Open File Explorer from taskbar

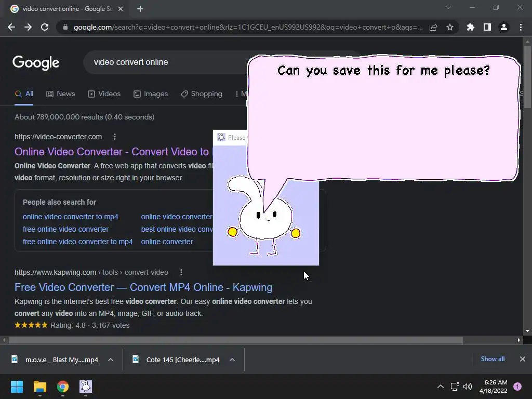(39, 387)
